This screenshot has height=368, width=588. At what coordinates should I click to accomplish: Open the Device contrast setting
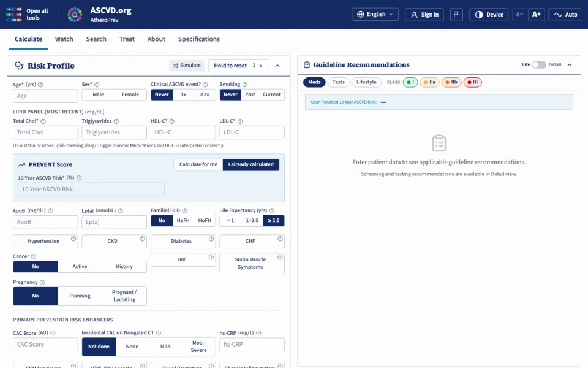[x=489, y=15]
